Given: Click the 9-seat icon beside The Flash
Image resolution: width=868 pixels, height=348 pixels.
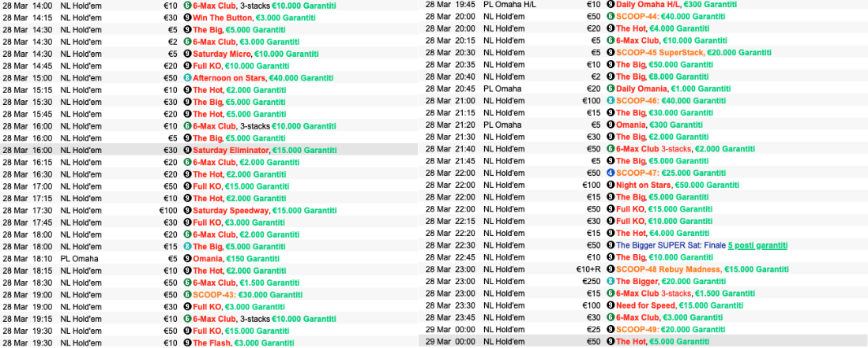Looking at the screenshot, I should click(x=187, y=343).
